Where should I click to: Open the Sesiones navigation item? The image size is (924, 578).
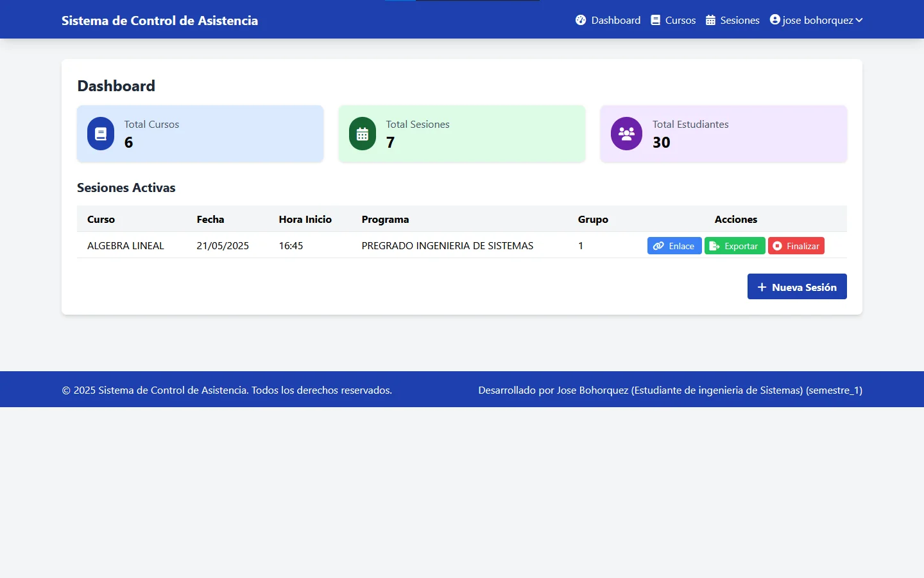739,20
